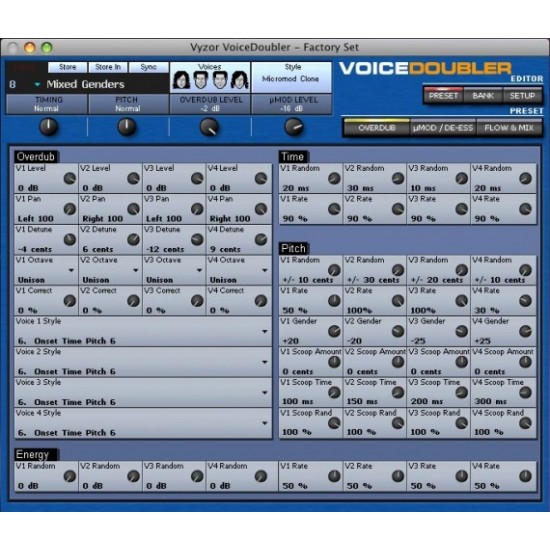Click the V1 Level knob

point(70,179)
